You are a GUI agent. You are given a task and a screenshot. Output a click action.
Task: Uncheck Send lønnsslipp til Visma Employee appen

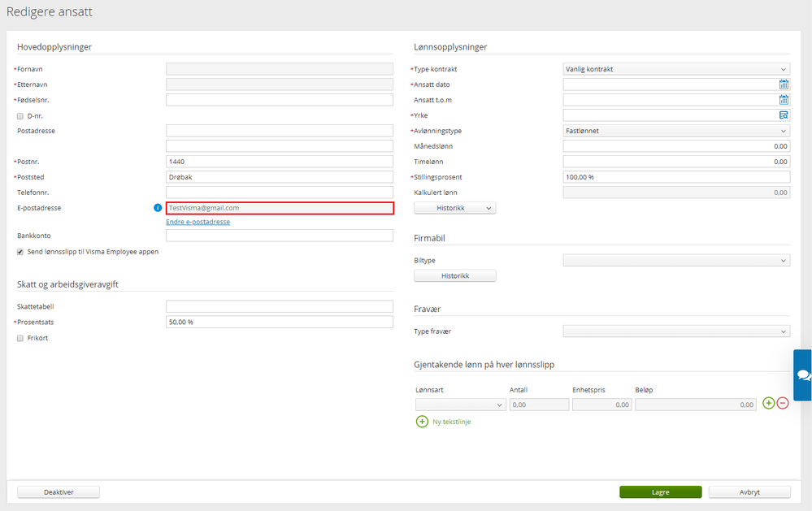(20, 252)
